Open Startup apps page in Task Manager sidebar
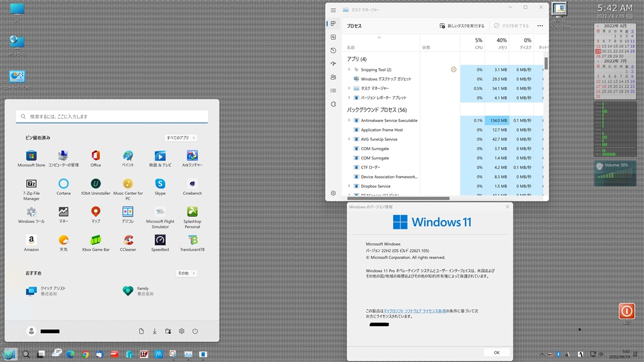Screen dimensions: 644x362 click(333, 63)
